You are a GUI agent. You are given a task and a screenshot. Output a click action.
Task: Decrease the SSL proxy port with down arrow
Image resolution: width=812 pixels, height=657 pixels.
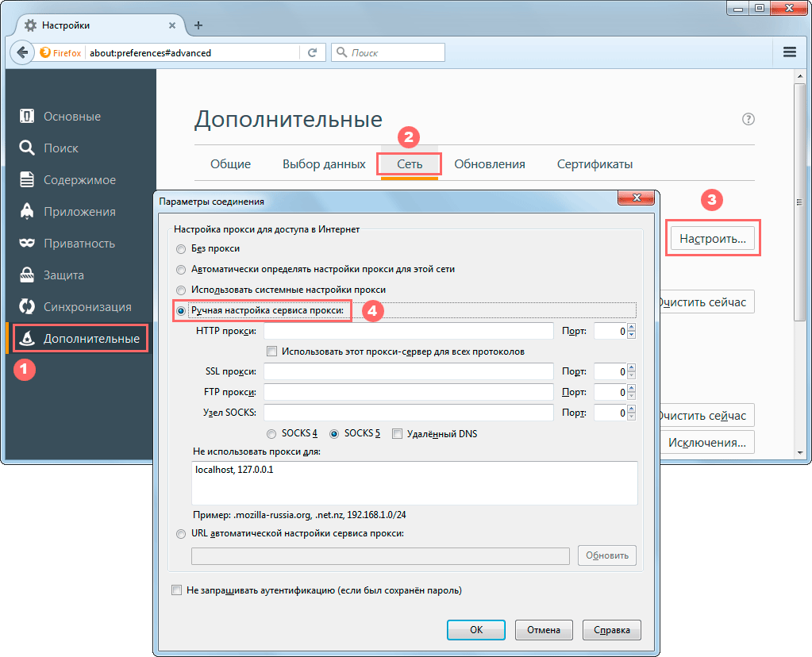(x=631, y=375)
